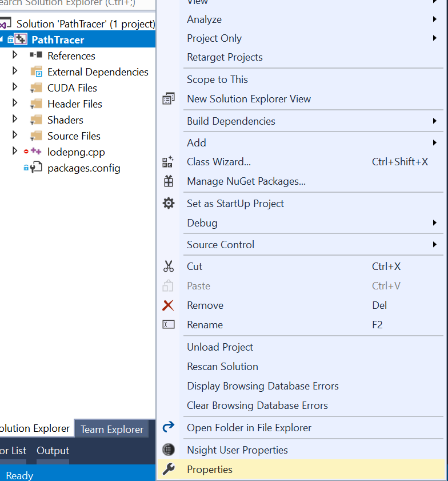Select Cut in the context menu

pyautogui.click(x=301, y=267)
